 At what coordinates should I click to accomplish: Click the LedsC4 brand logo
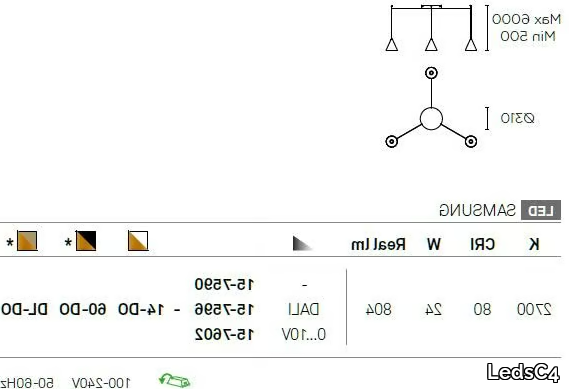tap(523, 373)
